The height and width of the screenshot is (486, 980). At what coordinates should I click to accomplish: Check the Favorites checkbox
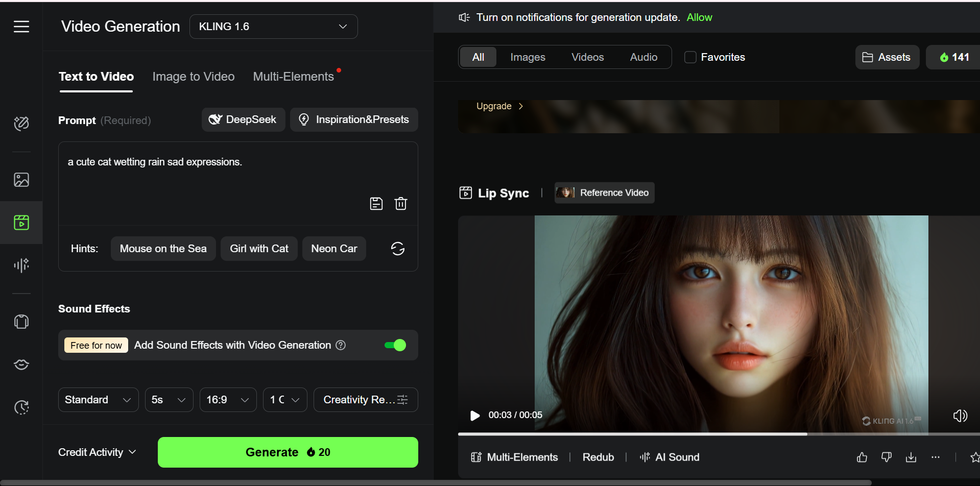tap(690, 57)
